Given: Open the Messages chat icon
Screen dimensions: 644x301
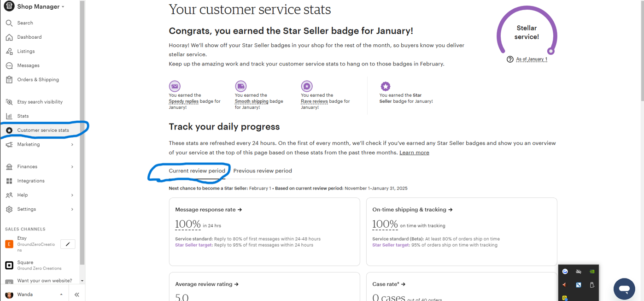Looking at the screenshot, I should [x=9, y=65].
